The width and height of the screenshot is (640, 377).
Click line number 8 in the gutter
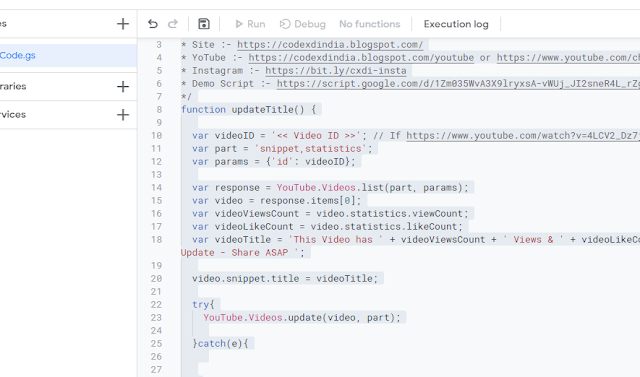click(159, 109)
